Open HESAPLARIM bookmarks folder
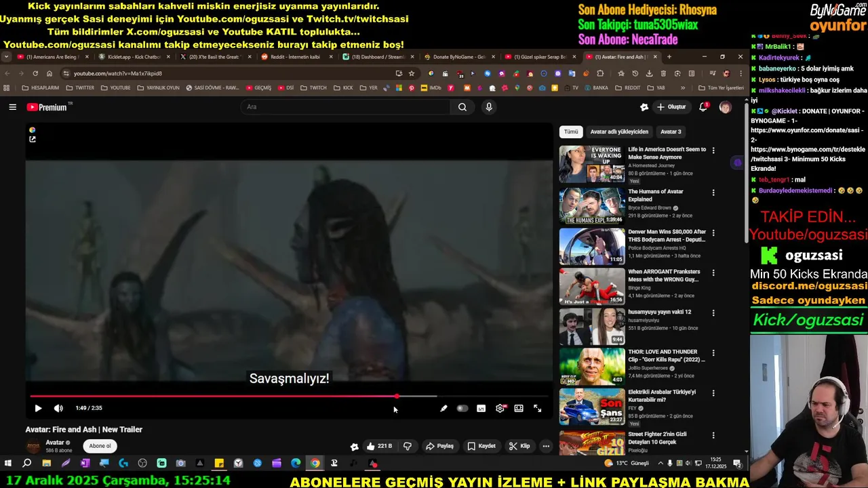Viewport: 868px width, 488px height. 40,87
